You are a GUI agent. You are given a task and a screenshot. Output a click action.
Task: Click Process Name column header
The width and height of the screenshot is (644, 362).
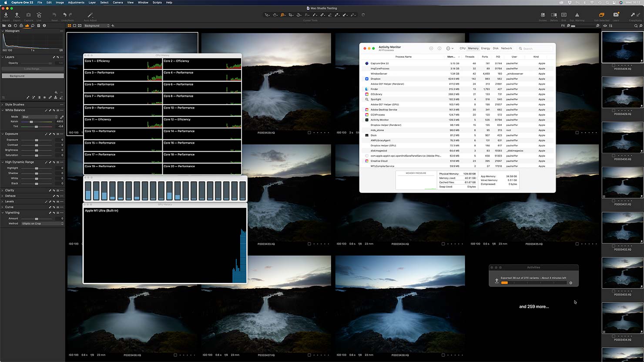403,56
